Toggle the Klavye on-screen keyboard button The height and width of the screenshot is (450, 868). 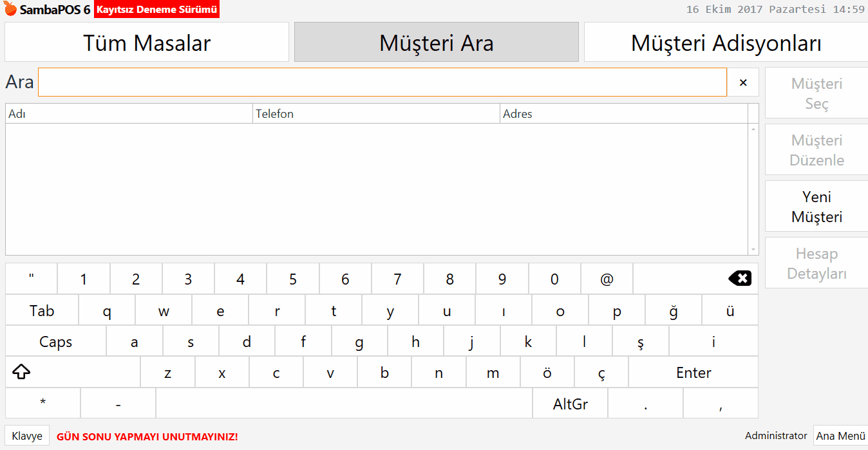(27, 436)
